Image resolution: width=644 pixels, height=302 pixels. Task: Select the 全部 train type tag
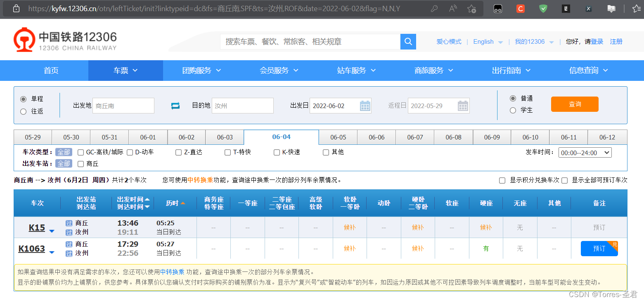point(64,152)
